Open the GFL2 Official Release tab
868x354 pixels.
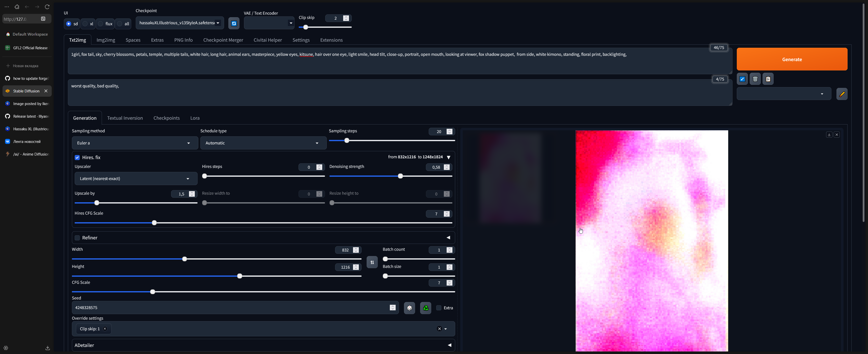point(27,48)
